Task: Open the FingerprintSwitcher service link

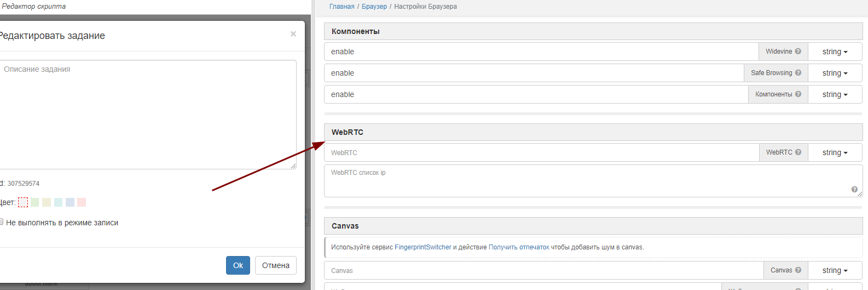Action: coord(423,247)
